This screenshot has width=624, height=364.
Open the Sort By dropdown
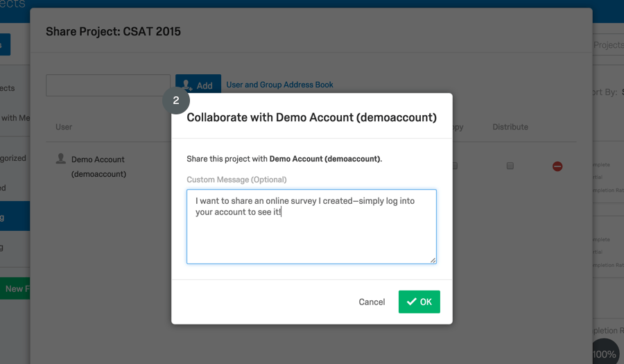[608, 92]
